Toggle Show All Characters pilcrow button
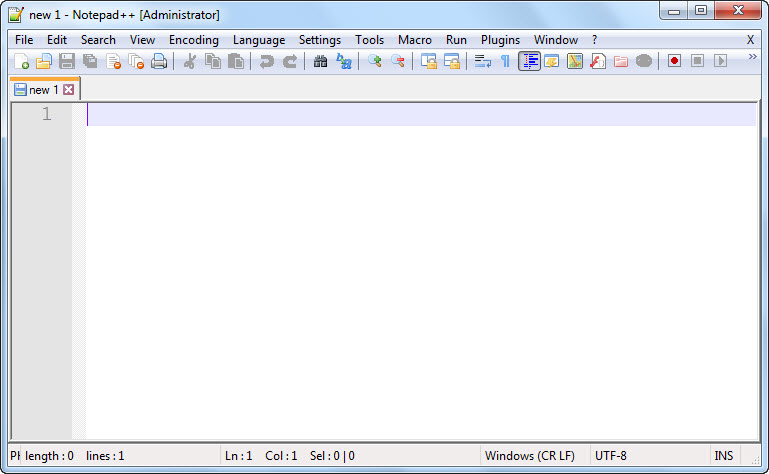The image size is (769, 474). (x=505, y=61)
